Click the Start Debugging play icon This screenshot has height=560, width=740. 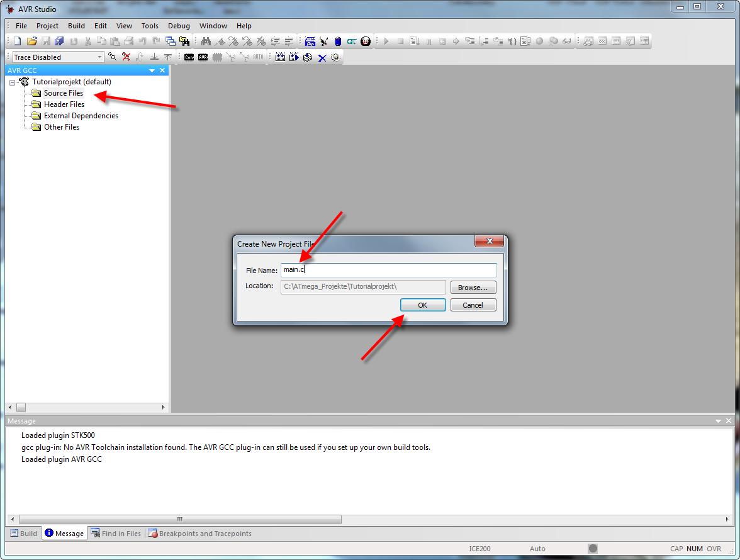[x=386, y=42]
